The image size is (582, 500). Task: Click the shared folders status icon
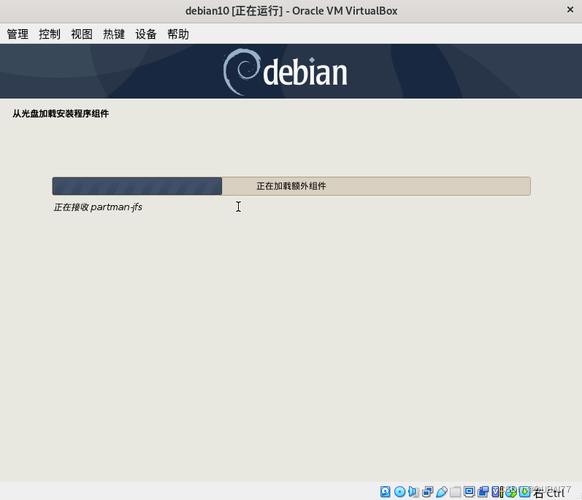coord(455,491)
